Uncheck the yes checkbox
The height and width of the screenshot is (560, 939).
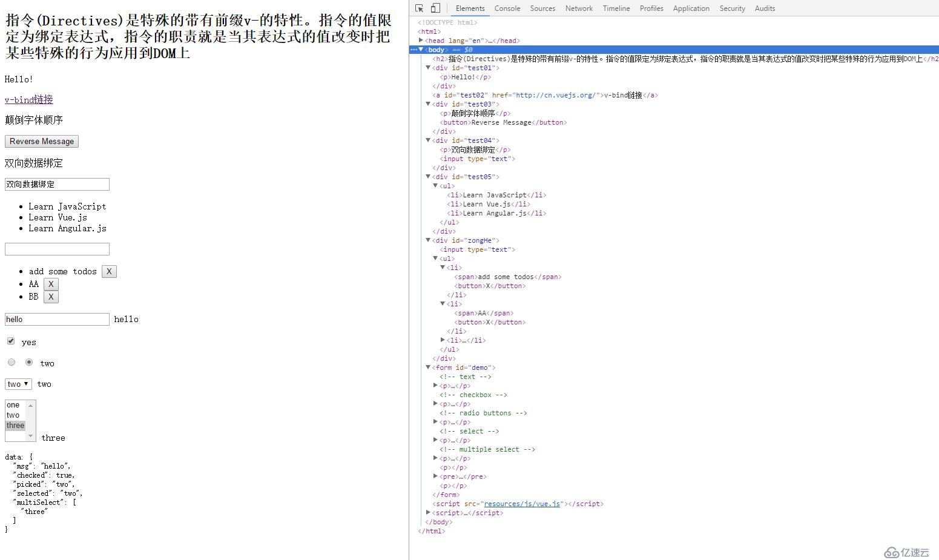(x=11, y=341)
